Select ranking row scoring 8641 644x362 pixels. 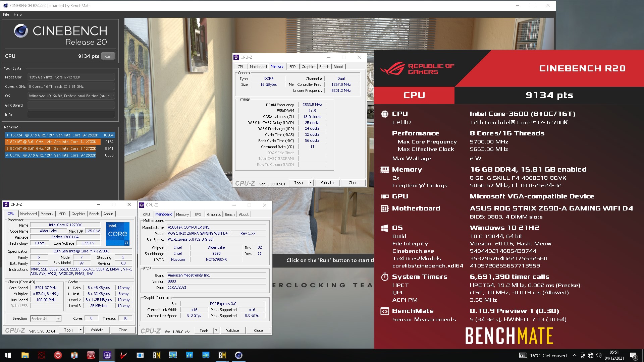pos(60,148)
